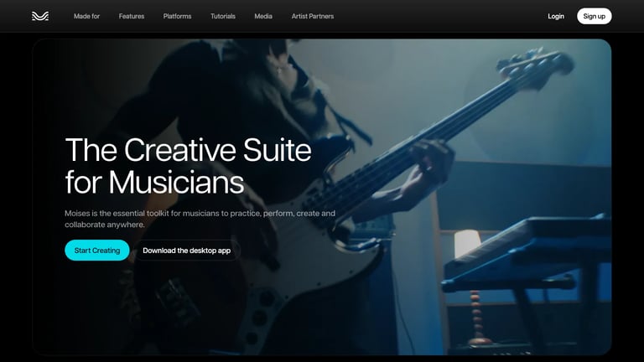This screenshot has height=362, width=644.
Task: Click the text "Moises is the essential toolkit for musicians"
Action: [x=142, y=214]
